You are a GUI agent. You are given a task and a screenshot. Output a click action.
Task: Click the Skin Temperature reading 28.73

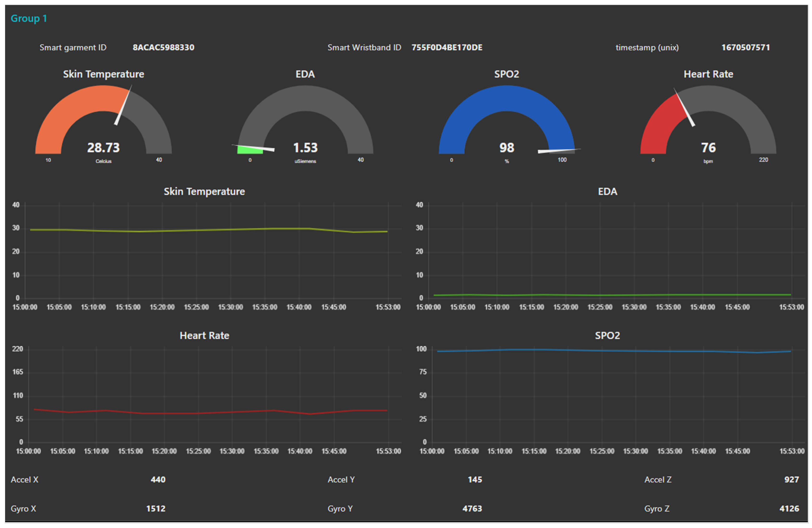coord(103,148)
